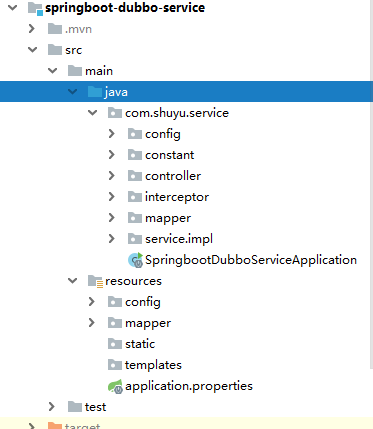Click the service.impl package icon

tap(135, 239)
